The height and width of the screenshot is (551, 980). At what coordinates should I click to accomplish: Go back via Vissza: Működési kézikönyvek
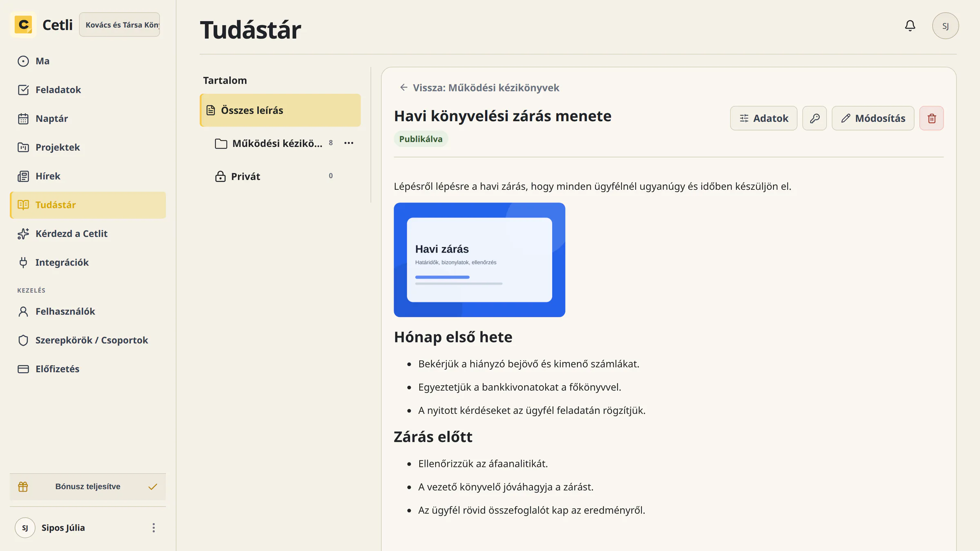(479, 88)
